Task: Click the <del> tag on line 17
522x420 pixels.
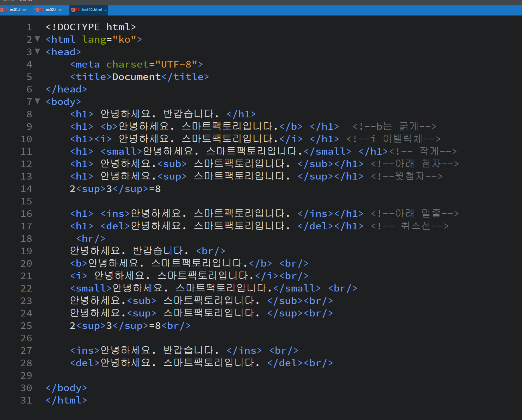Action: 115,226
